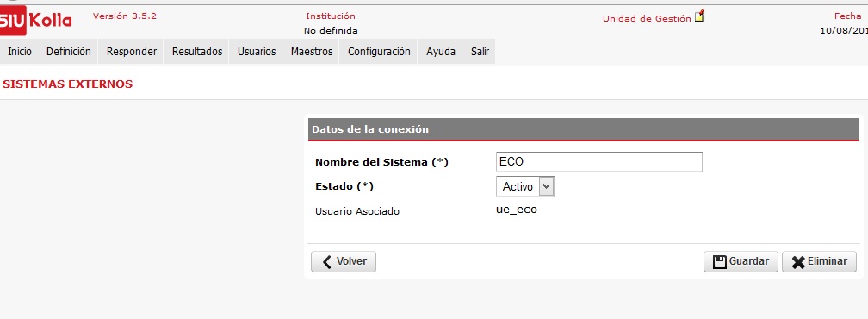Open the Ayuda menu
868x319 pixels.
pyautogui.click(x=441, y=52)
